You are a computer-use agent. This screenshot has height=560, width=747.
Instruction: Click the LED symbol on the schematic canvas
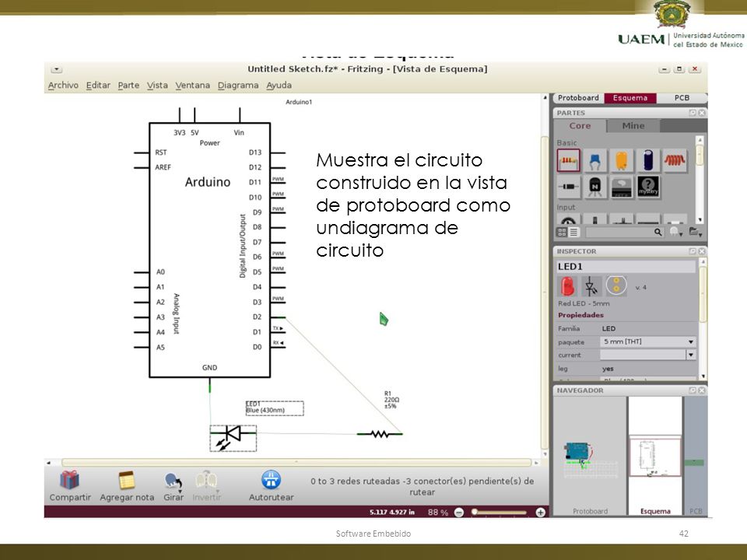(233, 438)
